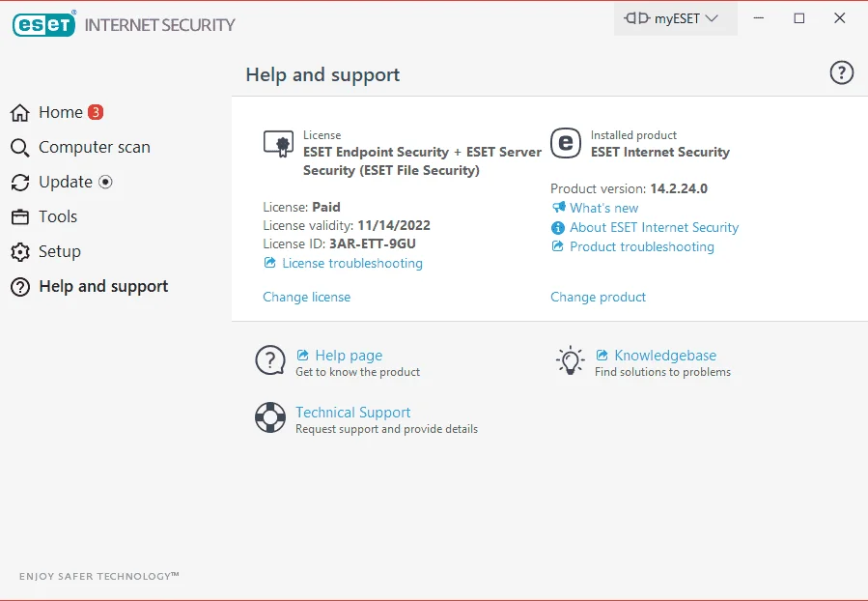Open Technical Support
The width and height of the screenshot is (868, 601).
(353, 413)
